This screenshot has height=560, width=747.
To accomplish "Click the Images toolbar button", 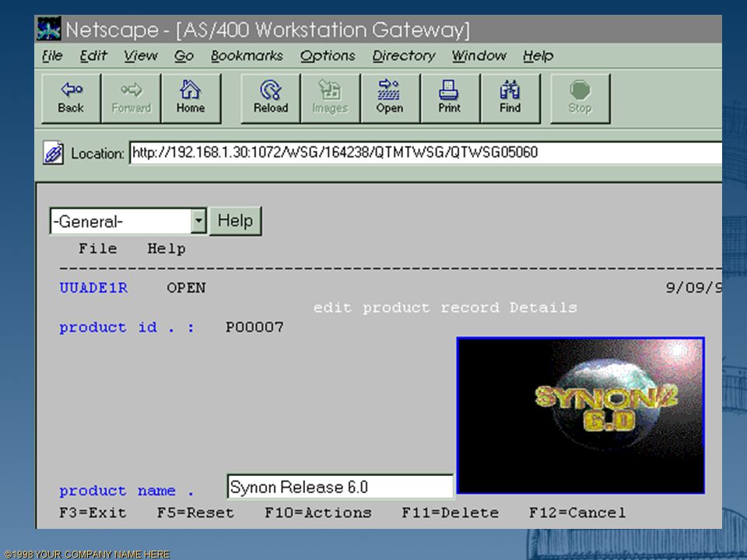I will pyautogui.click(x=330, y=99).
